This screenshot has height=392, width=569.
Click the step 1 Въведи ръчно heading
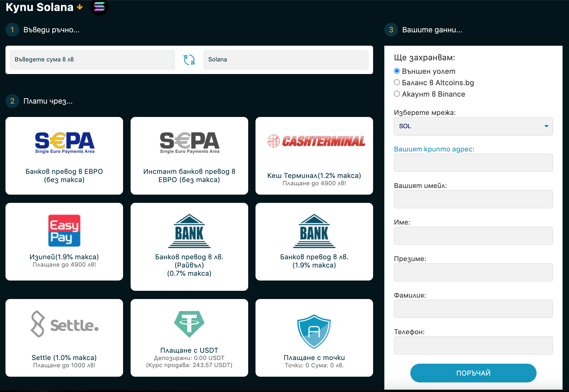click(x=51, y=30)
